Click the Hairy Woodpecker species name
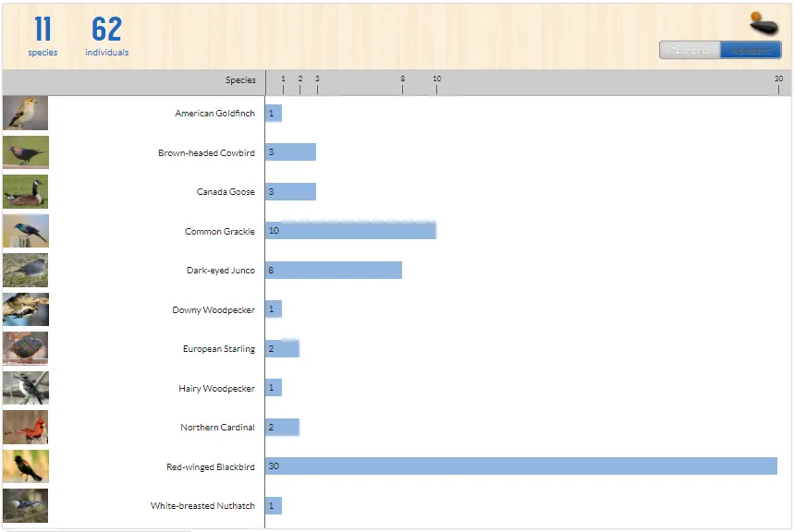The image size is (794, 532). click(216, 388)
